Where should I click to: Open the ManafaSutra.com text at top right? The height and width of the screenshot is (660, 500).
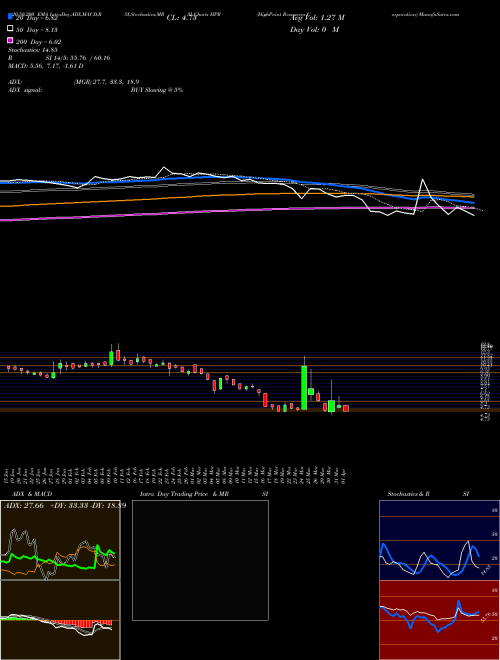point(438,14)
